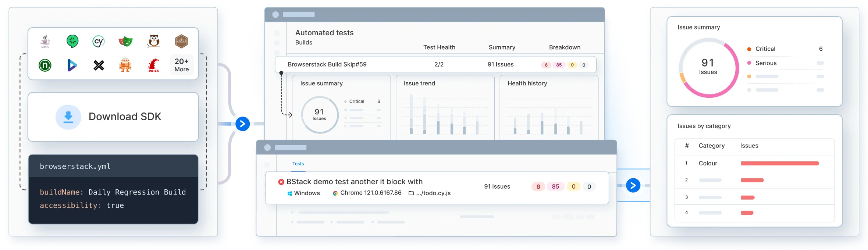The height and width of the screenshot is (250, 868).
Task: Select the green Cucumber logo
Action: [x=72, y=41]
